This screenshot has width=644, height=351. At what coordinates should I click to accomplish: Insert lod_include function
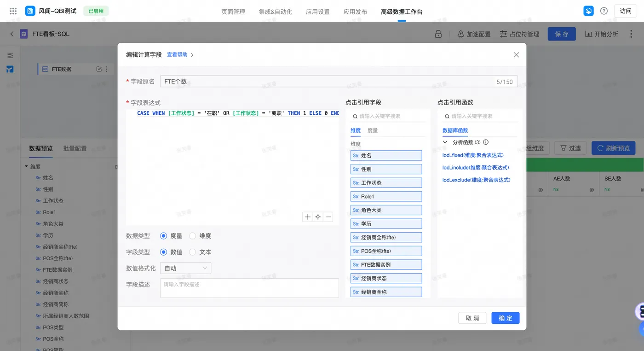pyautogui.click(x=476, y=168)
